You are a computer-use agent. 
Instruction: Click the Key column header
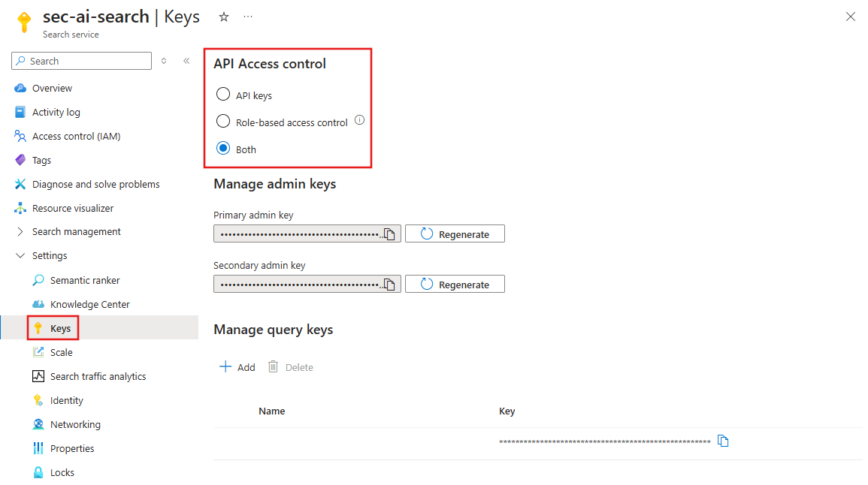(x=507, y=411)
